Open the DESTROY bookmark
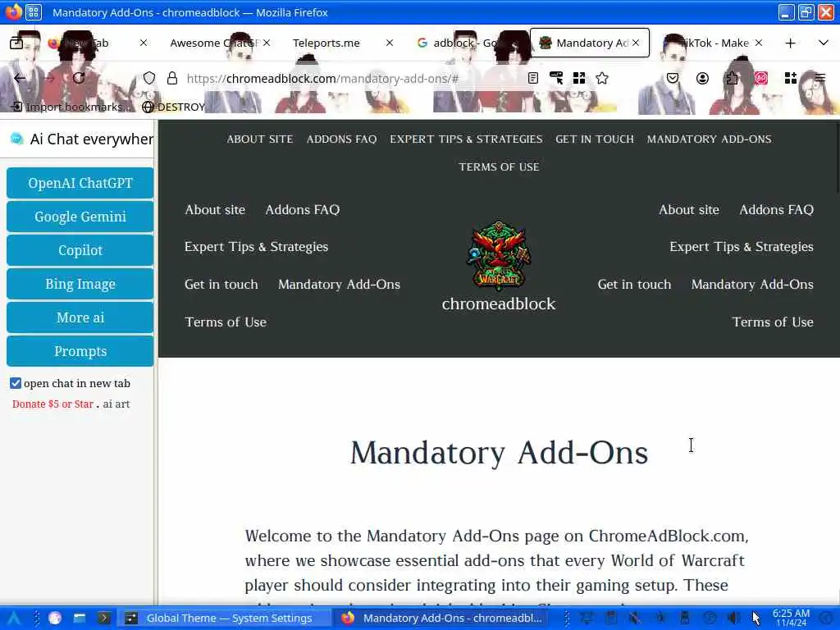Viewport: 840px width, 630px height. pos(174,107)
